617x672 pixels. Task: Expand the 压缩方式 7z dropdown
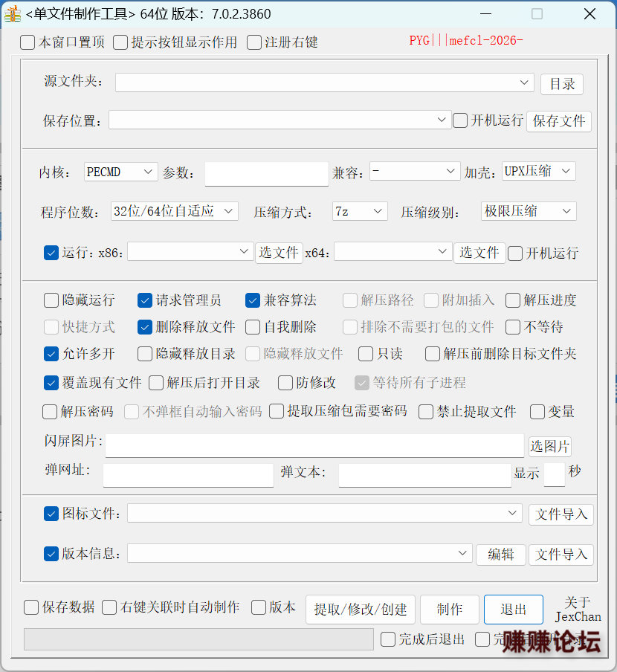tap(378, 211)
